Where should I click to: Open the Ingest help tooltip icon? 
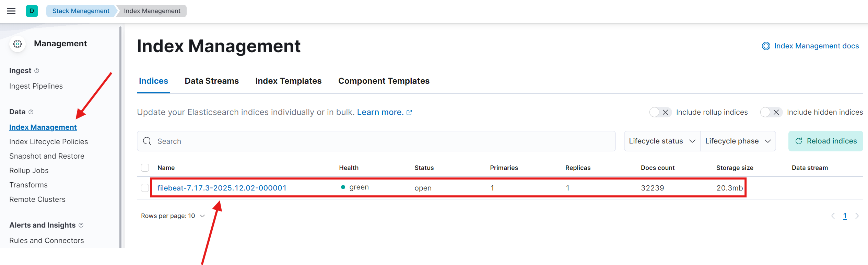coord(36,71)
